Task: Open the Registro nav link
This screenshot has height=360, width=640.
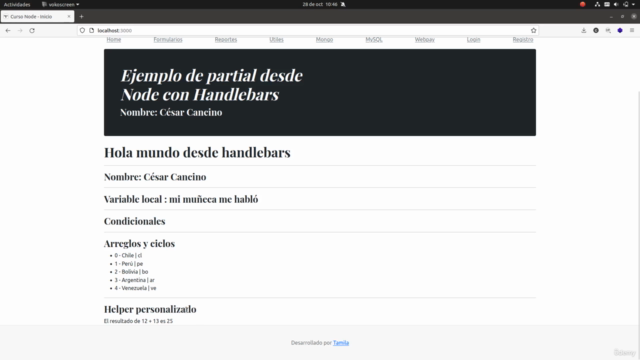Action: tap(523, 40)
